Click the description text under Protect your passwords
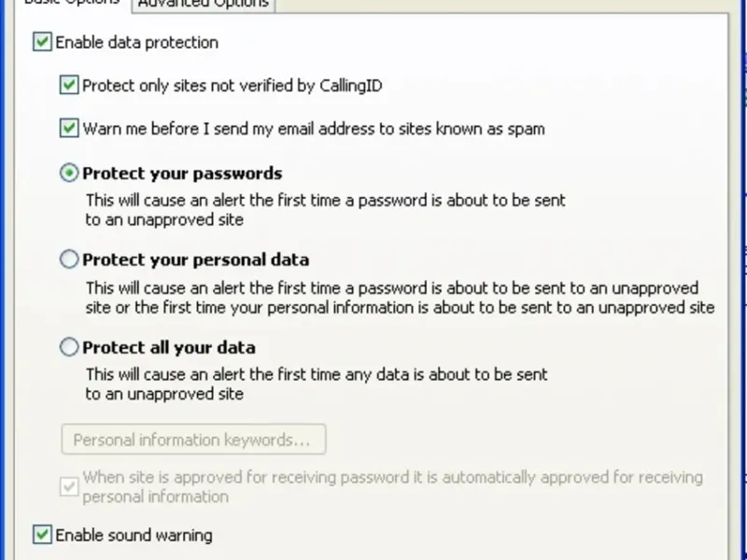747x560 pixels. (325, 210)
